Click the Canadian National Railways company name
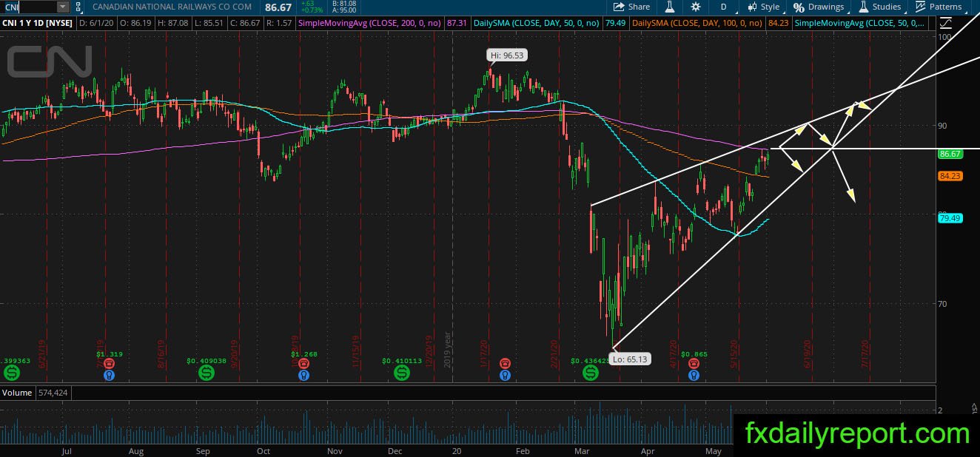This screenshot has width=980, height=457. point(172,7)
